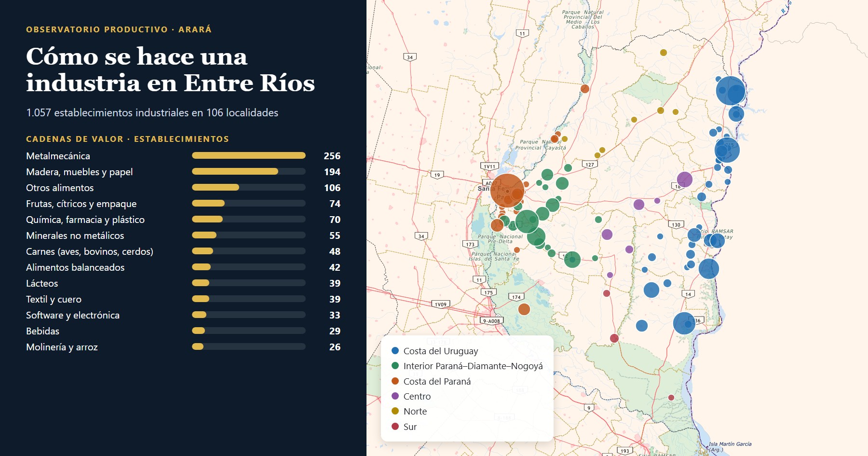
Task: Click the route 19 road shield
Action: pos(437,175)
